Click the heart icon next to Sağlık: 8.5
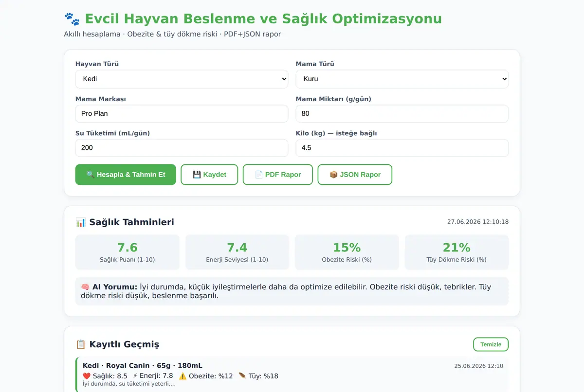 click(x=87, y=376)
